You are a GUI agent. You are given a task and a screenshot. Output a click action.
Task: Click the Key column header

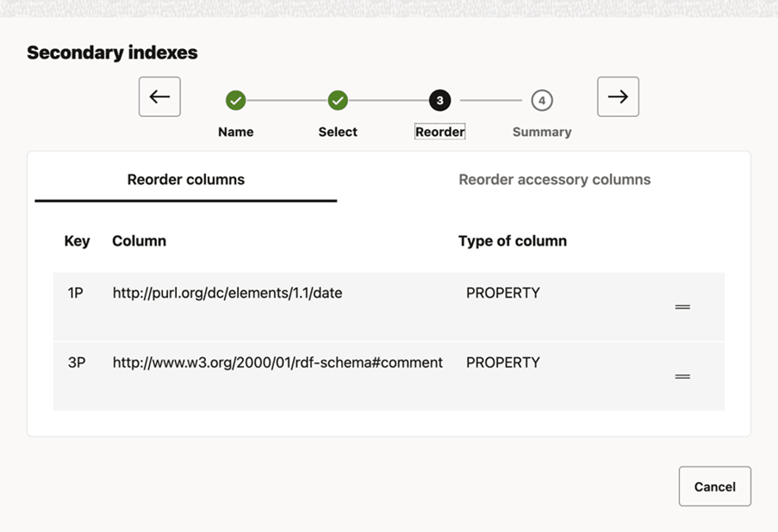point(77,241)
